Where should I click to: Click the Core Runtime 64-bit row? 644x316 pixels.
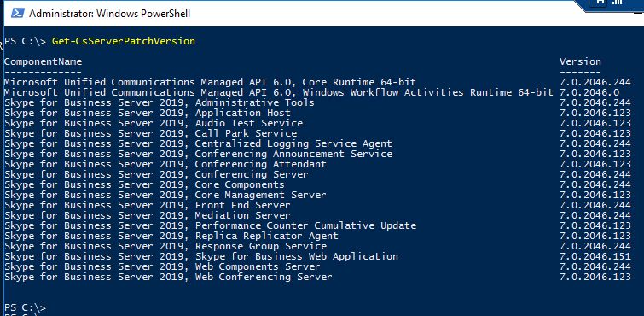click(317, 82)
